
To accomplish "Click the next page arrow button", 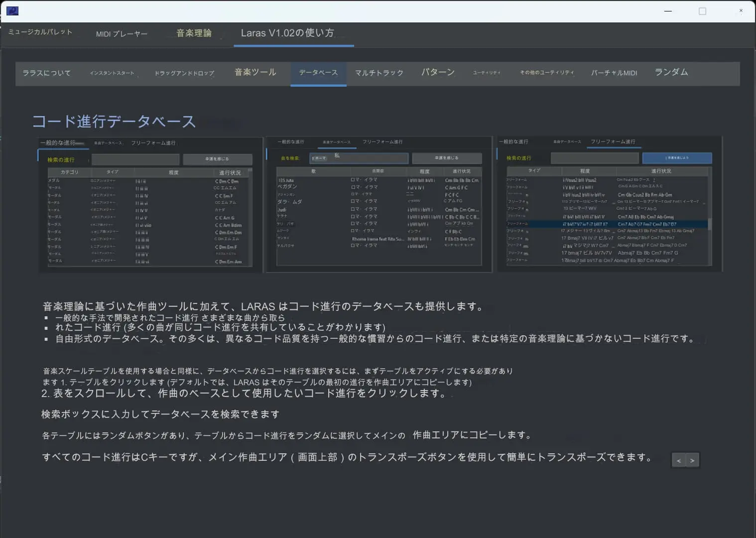I will pyautogui.click(x=692, y=461).
